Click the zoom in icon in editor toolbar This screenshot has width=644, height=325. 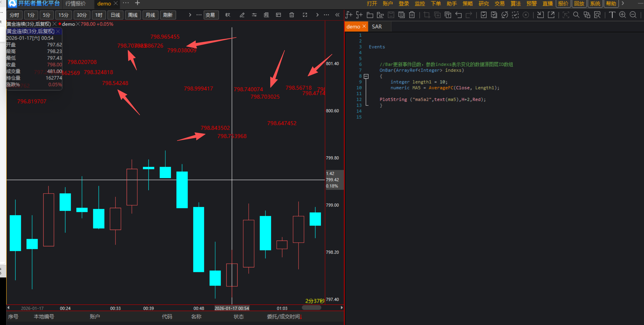(622, 15)
